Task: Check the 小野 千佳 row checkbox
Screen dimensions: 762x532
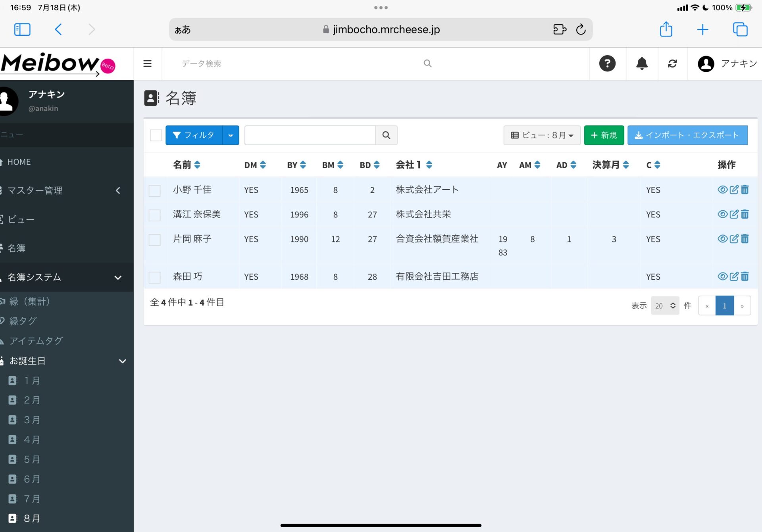Action: tap(154, 190)
